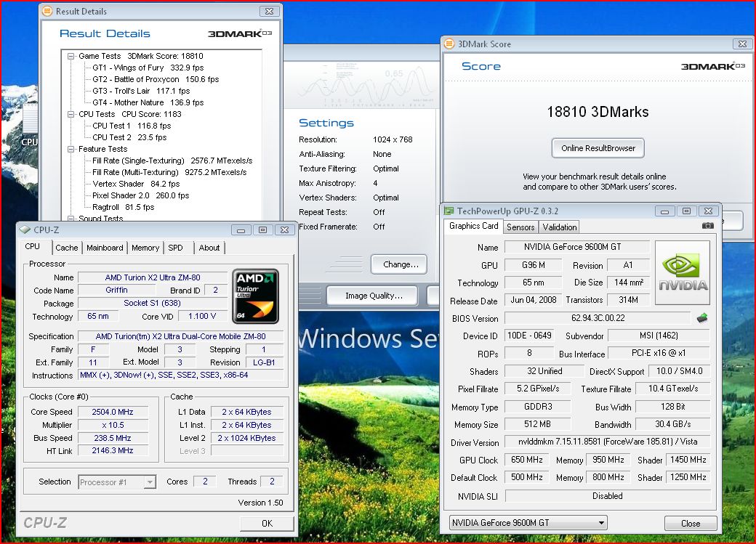This screenshot has width=756, height=544.
Task: Click the Image Quality... button
Action: pyautogui.click(x=373, y=296)
